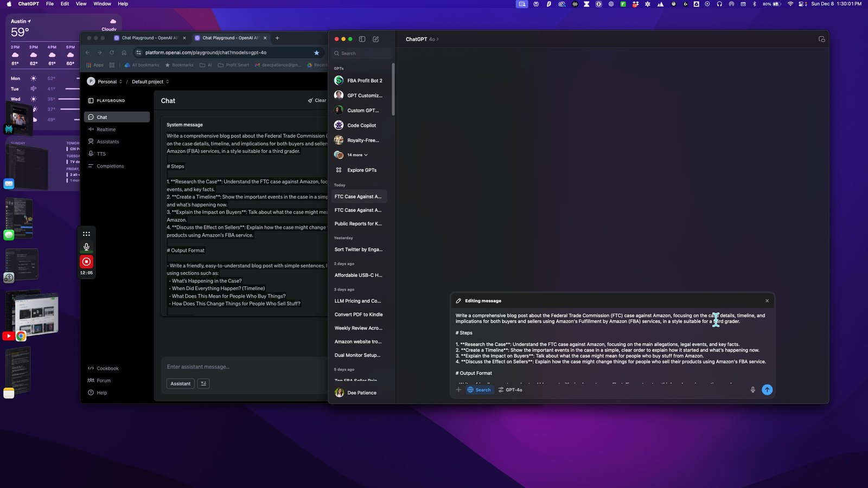The width and height of the screenshot is (868, 488).
Task: Click Clear button in Playground chat
Action: click(x=317, y=100)
